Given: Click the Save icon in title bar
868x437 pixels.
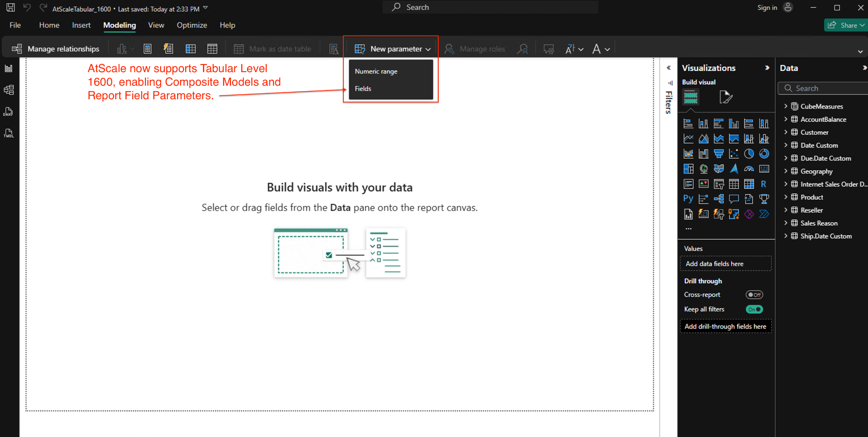Looking at the screenshot, I should (x=11, y=8).
